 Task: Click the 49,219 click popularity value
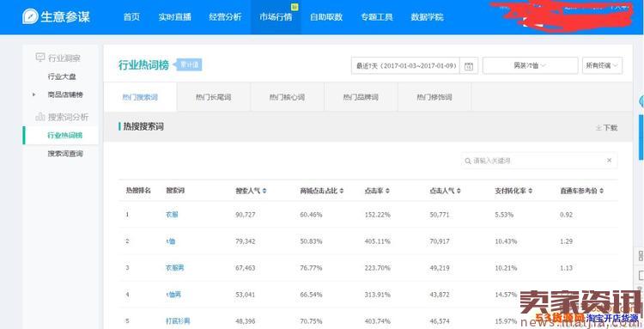(440, 268)
